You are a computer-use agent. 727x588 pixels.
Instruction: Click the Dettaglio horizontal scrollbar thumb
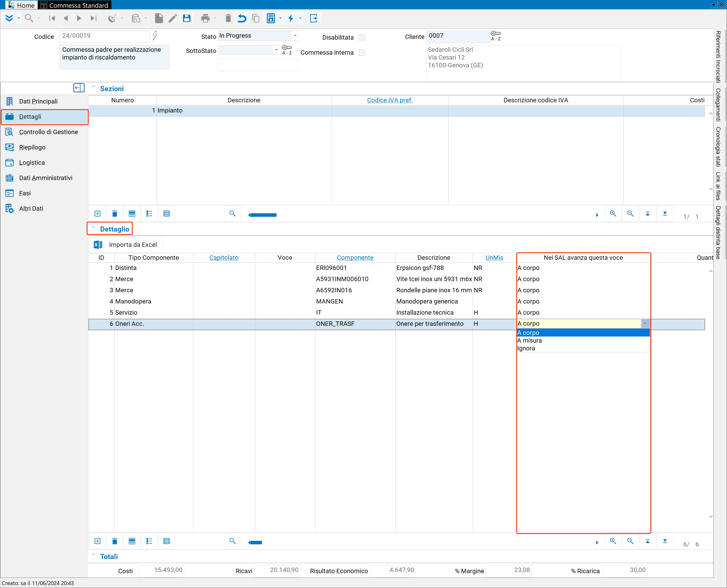256,543
